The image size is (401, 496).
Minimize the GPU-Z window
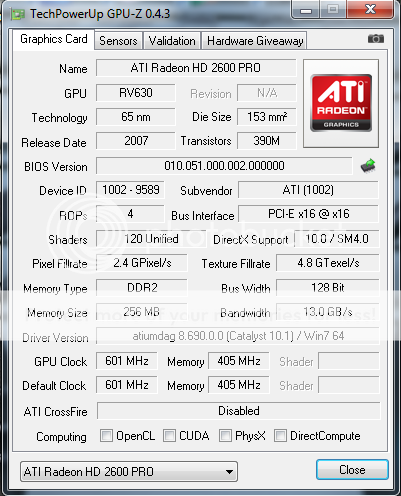(x=306, y=10)
